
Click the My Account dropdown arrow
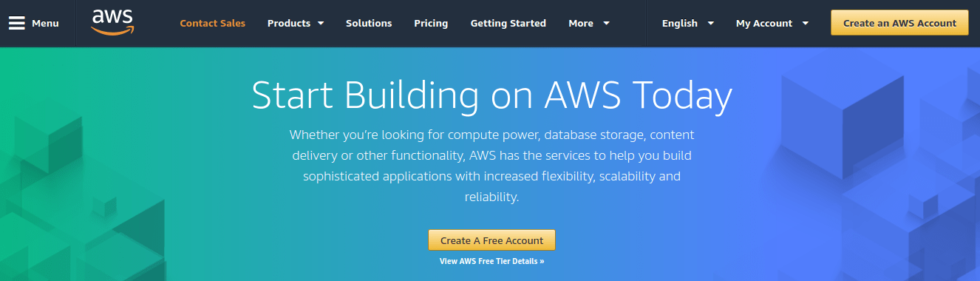[x=805, y=24]
